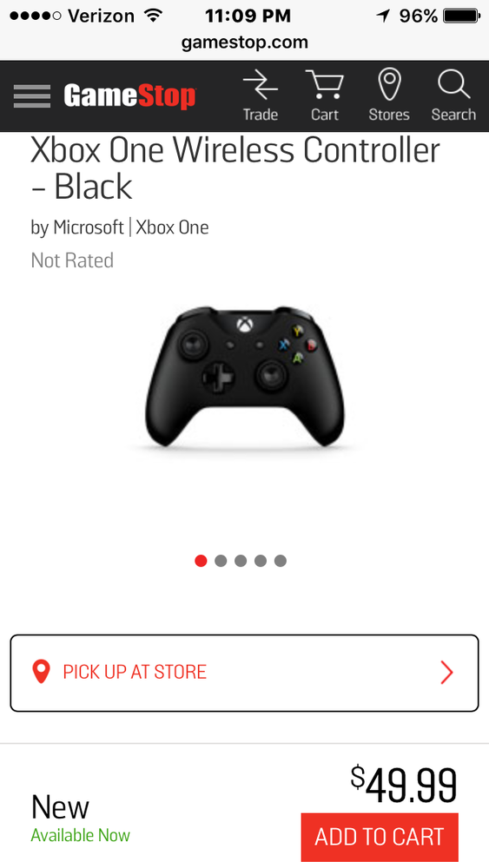The height and width of the screenshot is (868, 489).
Task: Tap the Wi-Fi status icon
Action: pos(152,16)
